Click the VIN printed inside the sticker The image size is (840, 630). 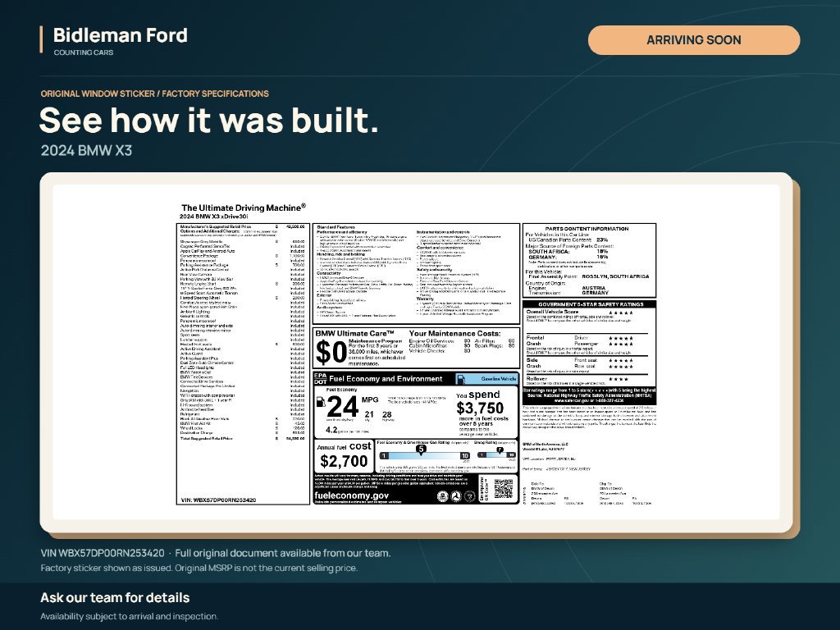click(218, 500)
